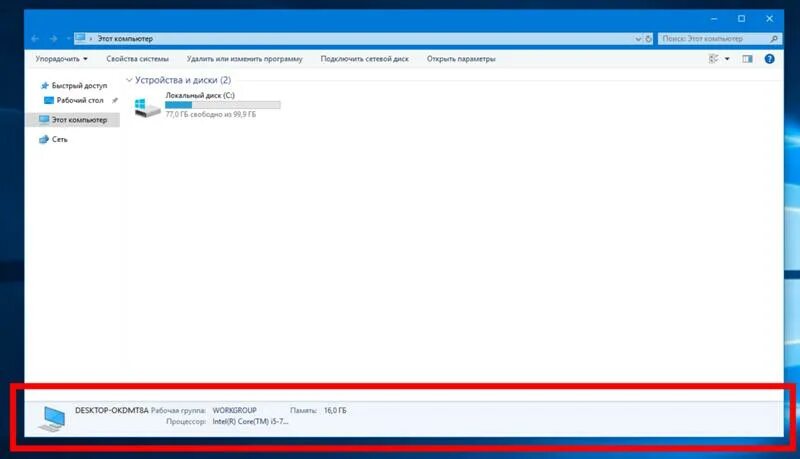Go forward with the forward arrow
Screen dimensions: 800x459
coord(53,39)
